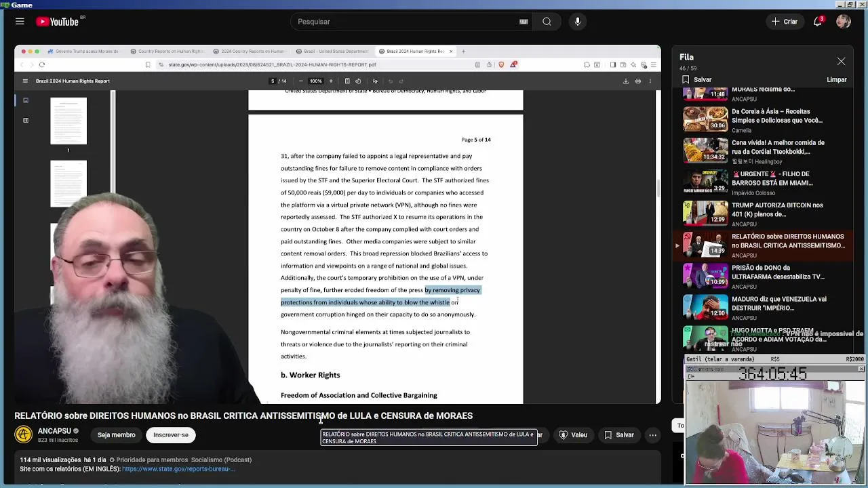Open the state.gov reports link in description

click(178, 469)
